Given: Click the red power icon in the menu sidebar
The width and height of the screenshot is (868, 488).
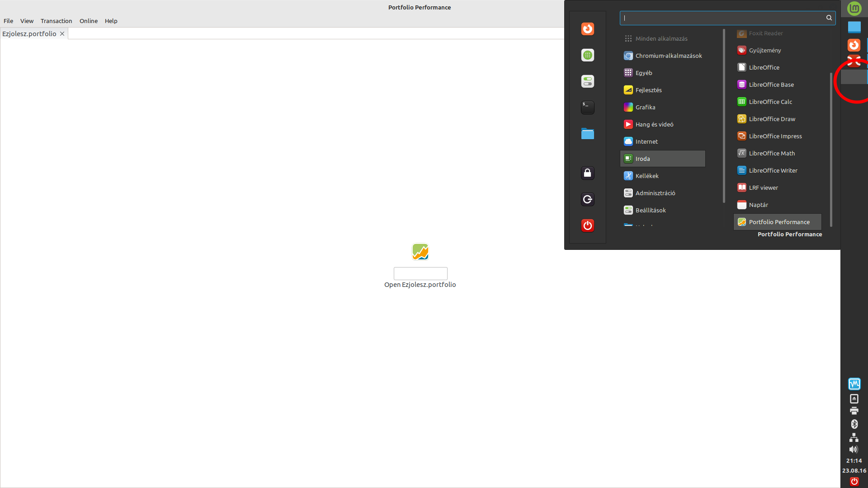Looking at the screenshot, I should pyautogui.click(x=587, y=225).
